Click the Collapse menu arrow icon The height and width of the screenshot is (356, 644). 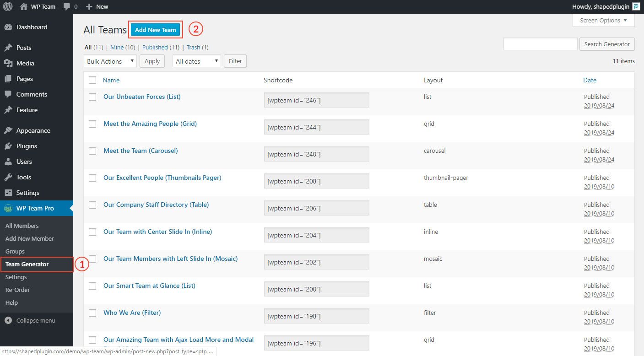pyautogui.click(x=8, y=320)
